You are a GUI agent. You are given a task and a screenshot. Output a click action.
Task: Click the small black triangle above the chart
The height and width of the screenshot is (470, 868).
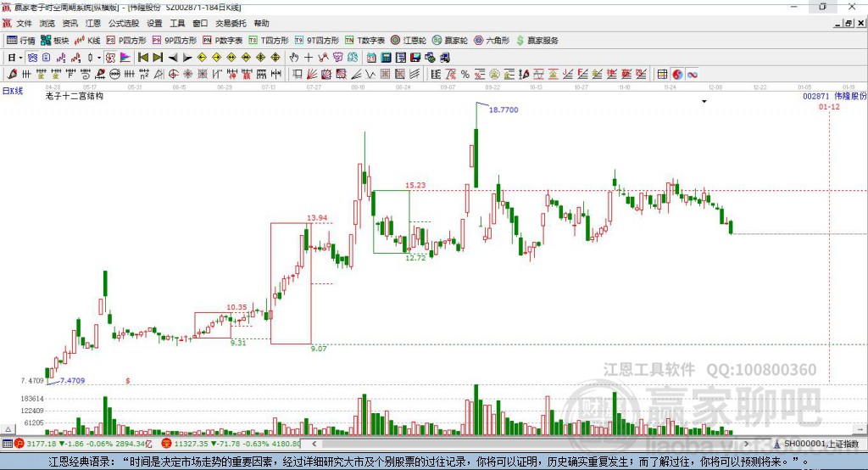(x=704, y=102)
